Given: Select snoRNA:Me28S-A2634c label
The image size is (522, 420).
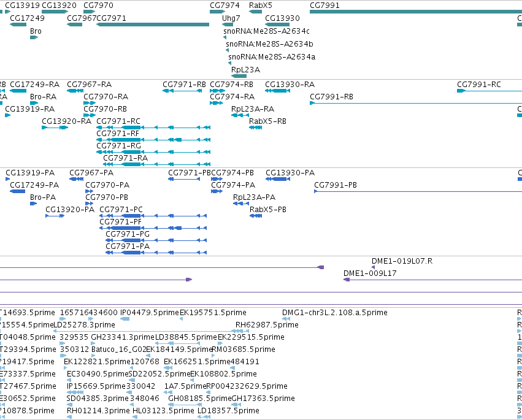Looking at the screenshot, I should coord(266,31).
